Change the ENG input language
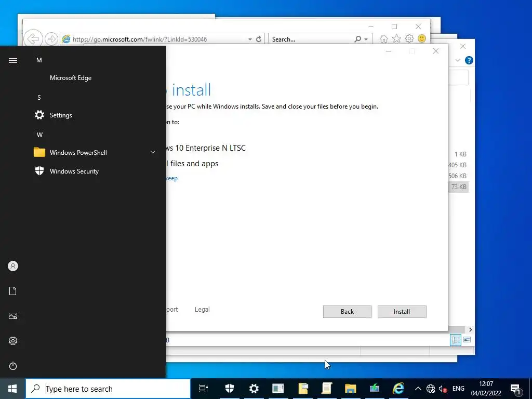The image size is (532, 399). click(458, 389)
